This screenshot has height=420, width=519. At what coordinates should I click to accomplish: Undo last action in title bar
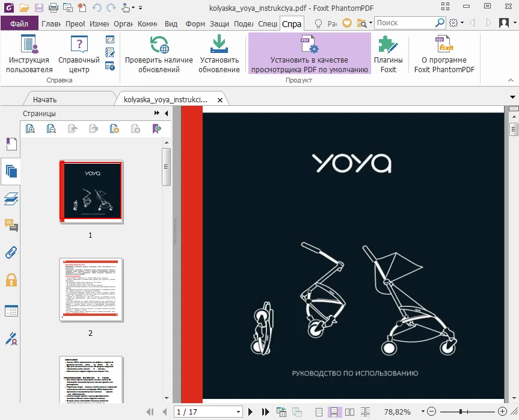pos(97,7)
